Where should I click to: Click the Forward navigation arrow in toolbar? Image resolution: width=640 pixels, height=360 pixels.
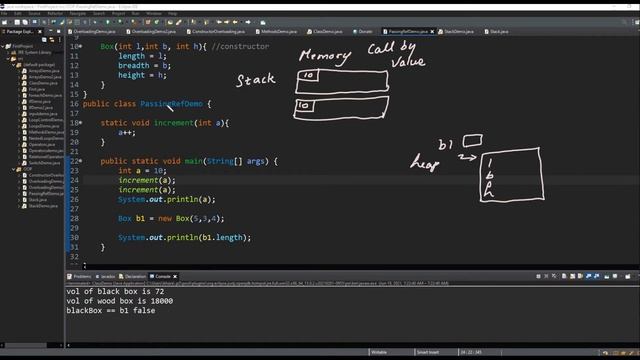(248, 22)
